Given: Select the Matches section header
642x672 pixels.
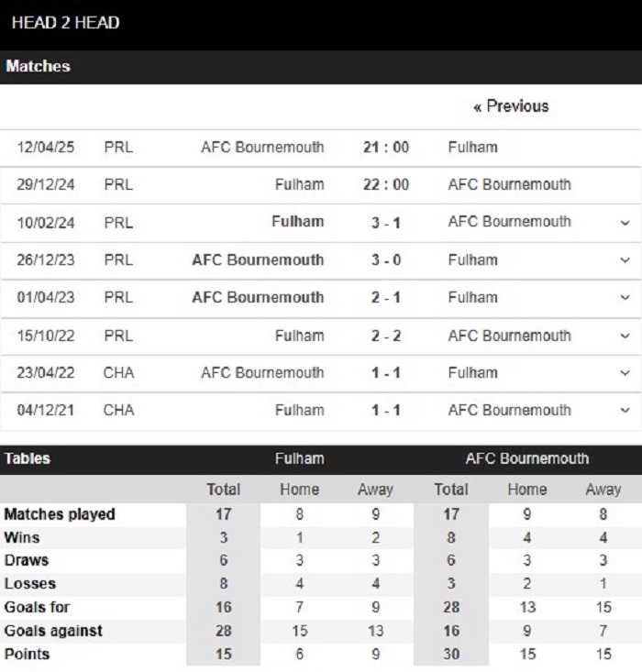Looking at the screenshot, I should tap(38, 66).
